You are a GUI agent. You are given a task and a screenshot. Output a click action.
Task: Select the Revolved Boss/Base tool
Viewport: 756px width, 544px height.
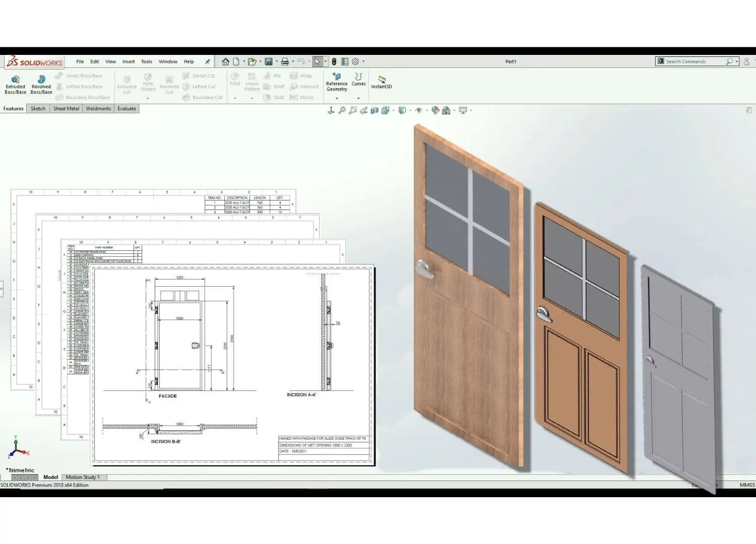(x=41, y=84)
